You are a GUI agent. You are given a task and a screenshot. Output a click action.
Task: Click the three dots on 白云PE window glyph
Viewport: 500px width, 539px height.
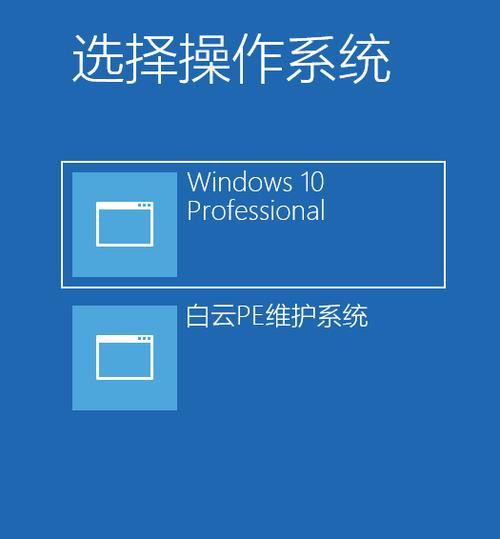pos(144,339)
